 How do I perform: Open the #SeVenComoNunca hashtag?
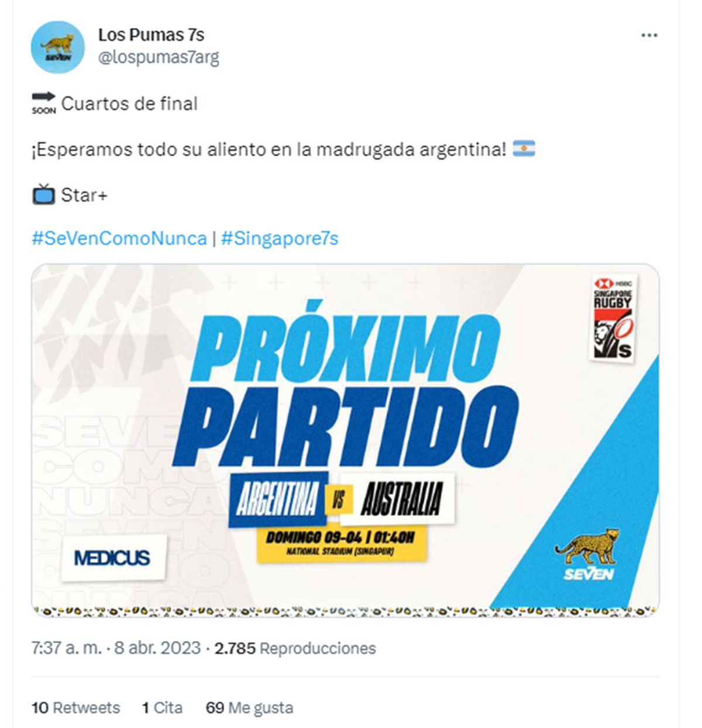tap(119, 239)
